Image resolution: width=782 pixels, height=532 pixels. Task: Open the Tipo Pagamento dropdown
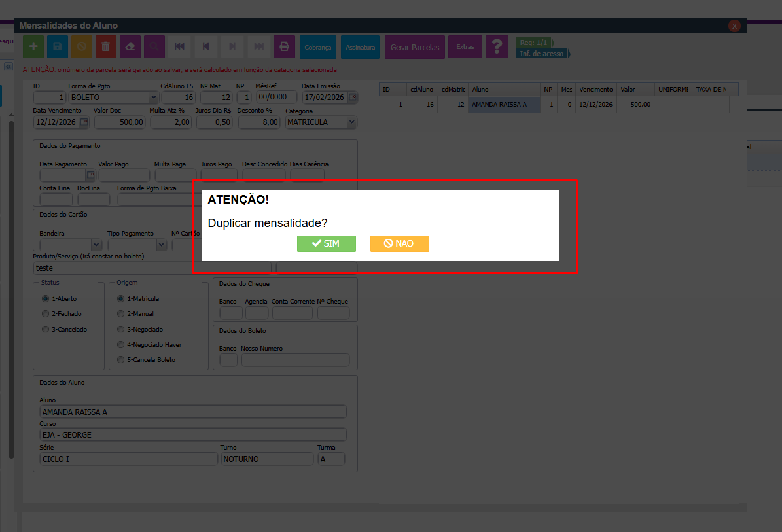click(x=162, y=245)
